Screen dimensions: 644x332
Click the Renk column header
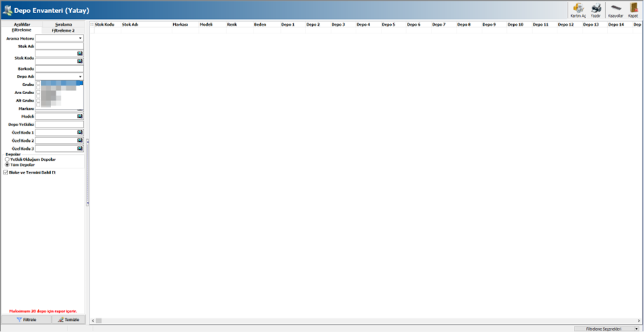pyautogui.click(x=240, y=25)
